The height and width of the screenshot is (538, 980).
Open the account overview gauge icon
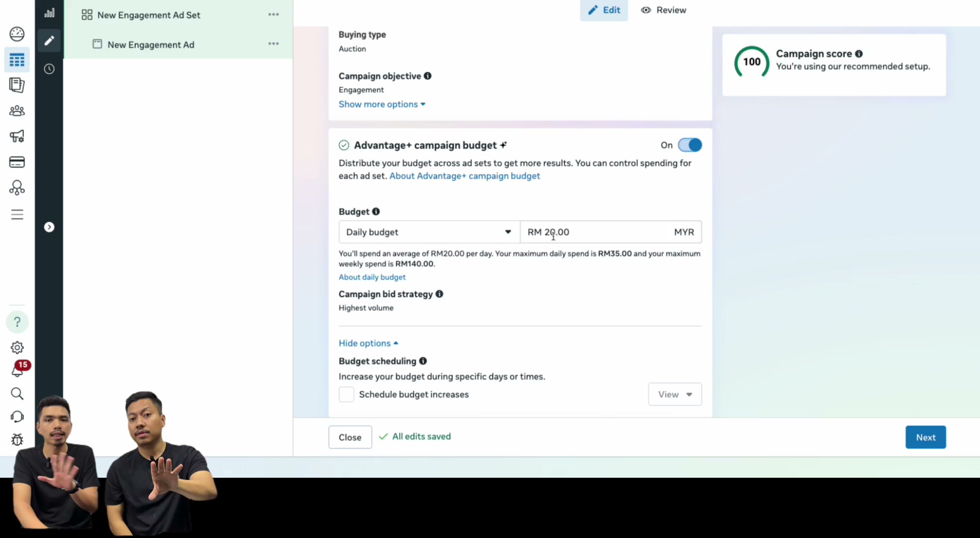pyautogui.click(x=17, y=34)
